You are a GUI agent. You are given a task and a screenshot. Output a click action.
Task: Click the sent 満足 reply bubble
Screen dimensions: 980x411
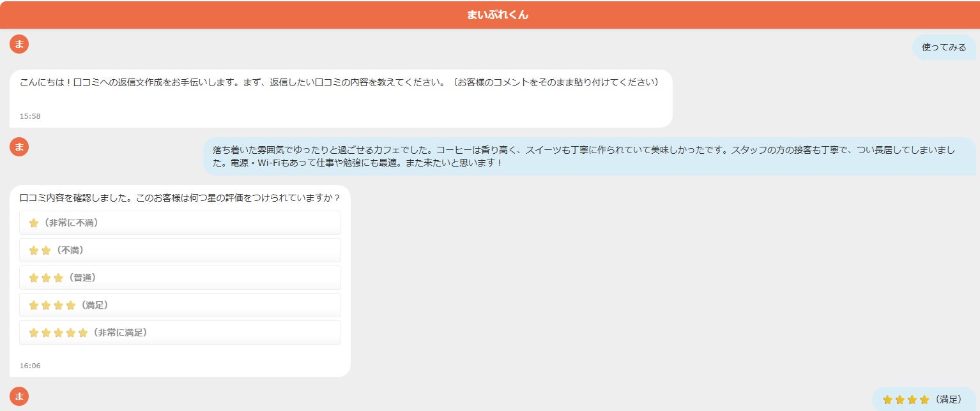click(924, 399)
